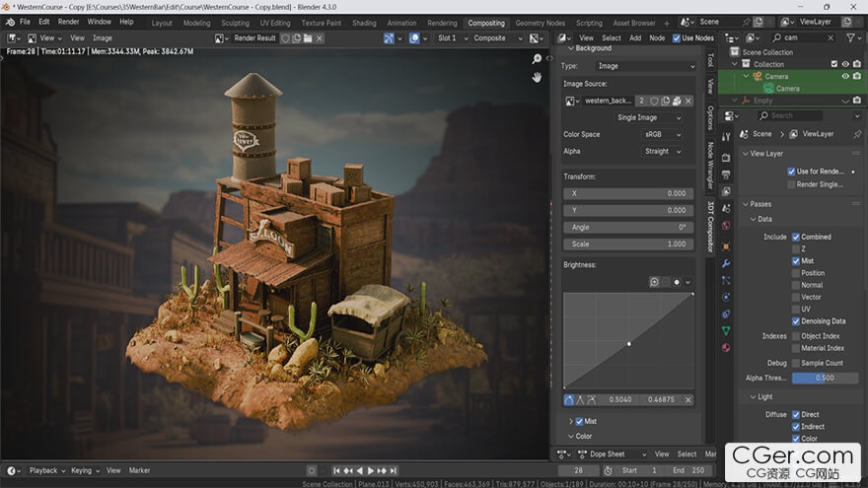The image size is (868, 488).
Task: Play the animation forward
Action: click(x=370, y=471)
